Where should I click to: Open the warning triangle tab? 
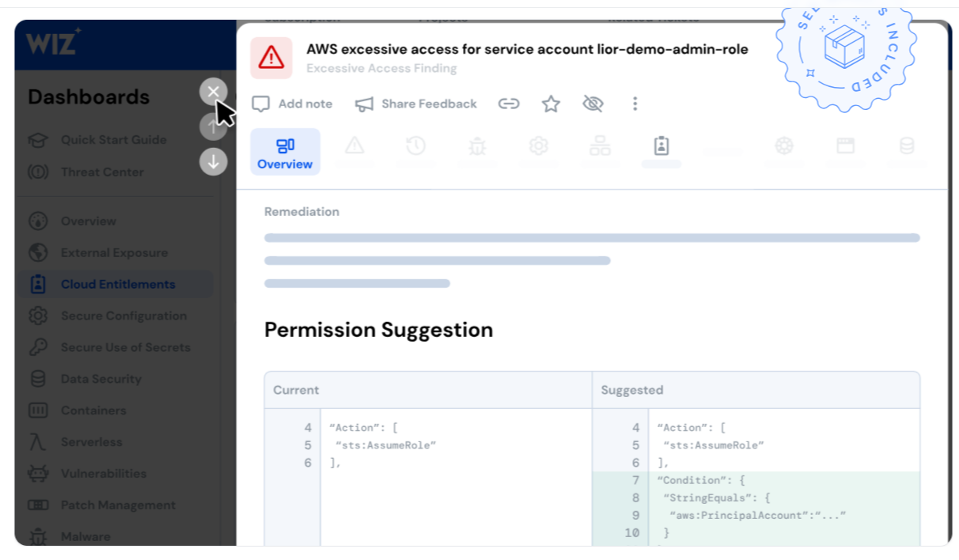354,146
